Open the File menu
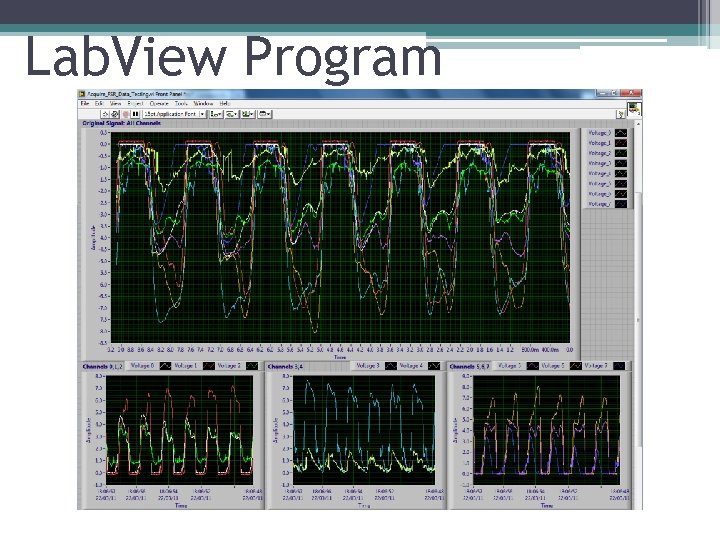The height and width of the screenshot is (540, 720). (84, 103)
